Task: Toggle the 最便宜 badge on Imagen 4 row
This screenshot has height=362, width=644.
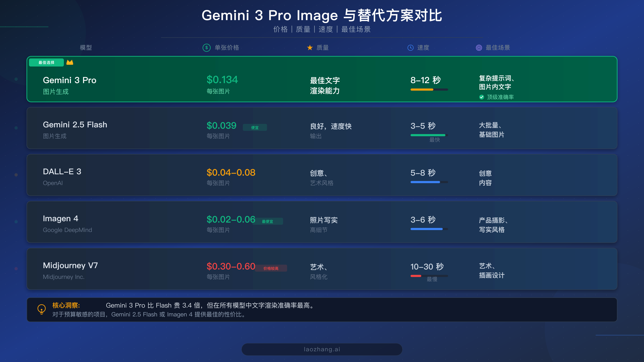Action: pos(269,221)
